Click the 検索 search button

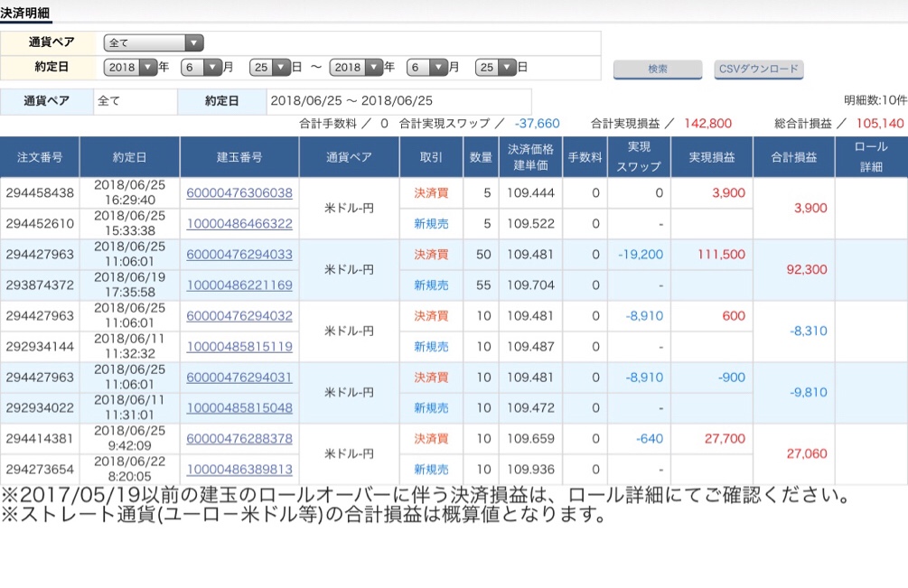657,70
